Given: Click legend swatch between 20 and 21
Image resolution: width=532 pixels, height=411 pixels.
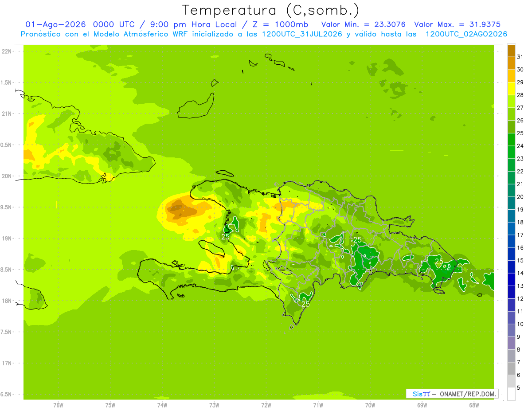Looking at the screenshot, I should coord(511,191).
